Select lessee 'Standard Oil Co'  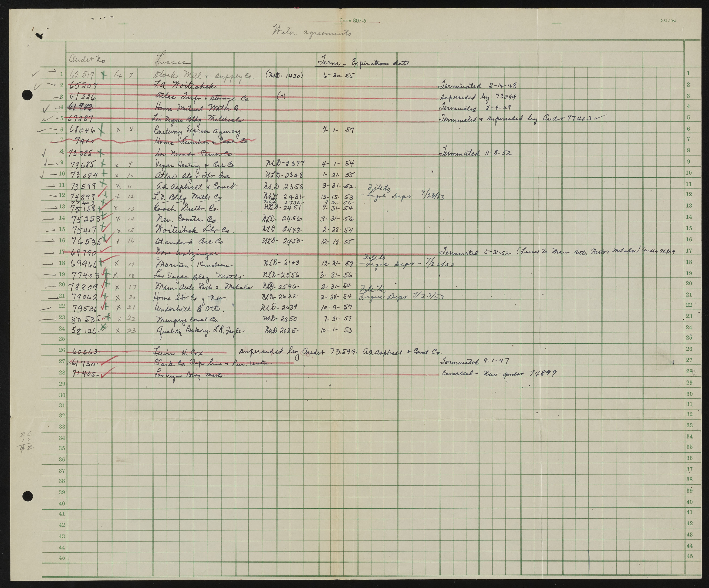click(x=188, y=242)
